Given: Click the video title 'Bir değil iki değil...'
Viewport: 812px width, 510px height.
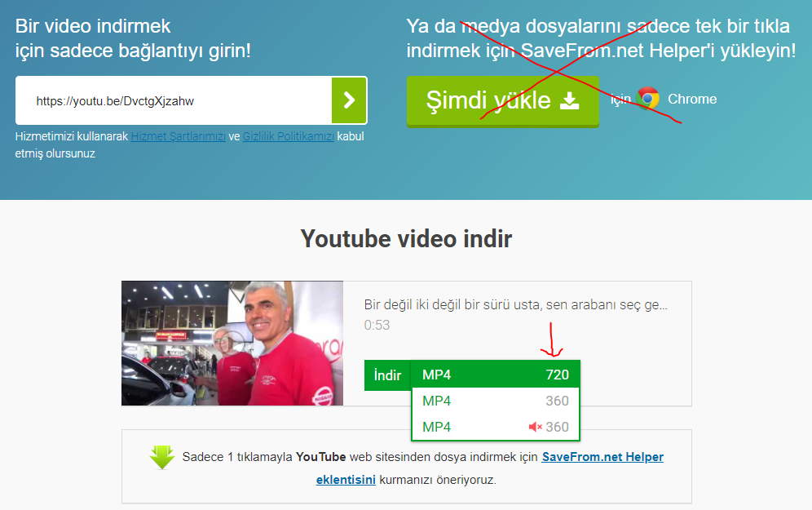Looking at the screenshot, I should 516,304.
